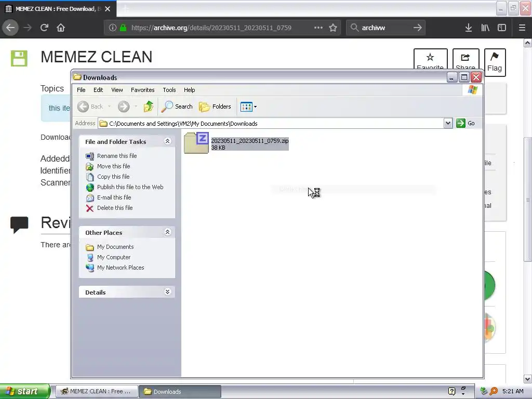Viewport: 532px width, 399px height.
Task: Expand the Details panel
Action: click(167, 292)
